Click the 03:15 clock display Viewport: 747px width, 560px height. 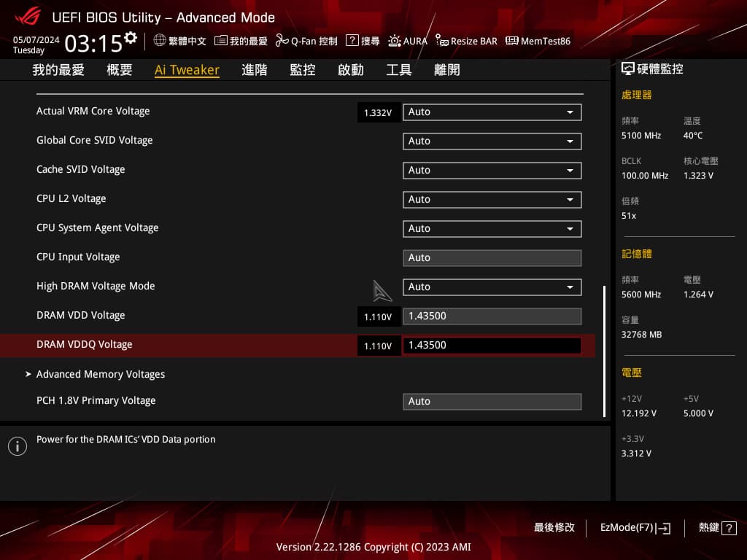point(94,43)
